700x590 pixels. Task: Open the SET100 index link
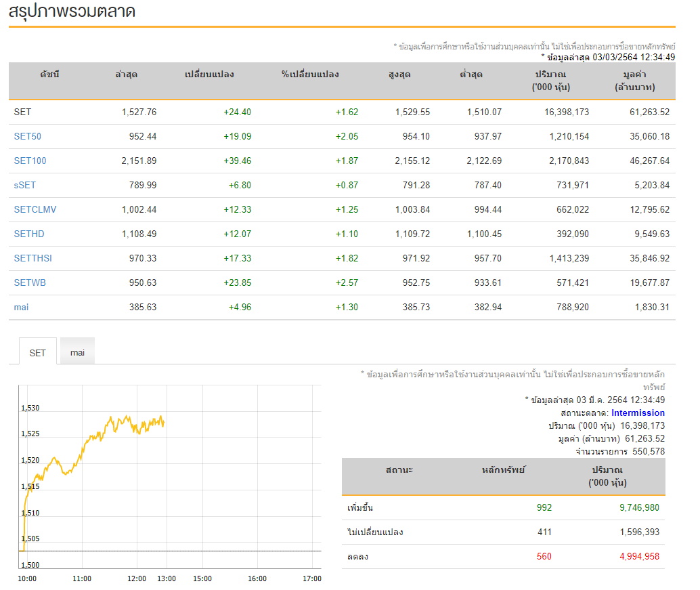click(30, 161)
